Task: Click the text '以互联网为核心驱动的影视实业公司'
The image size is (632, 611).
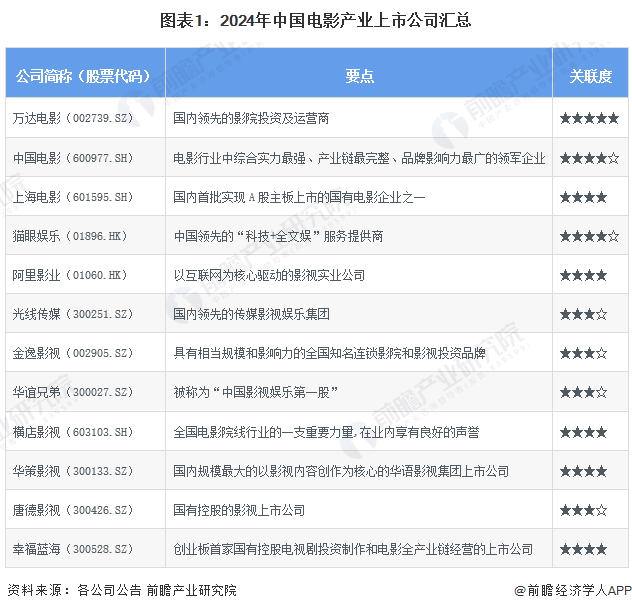Action: coord(269,275)
